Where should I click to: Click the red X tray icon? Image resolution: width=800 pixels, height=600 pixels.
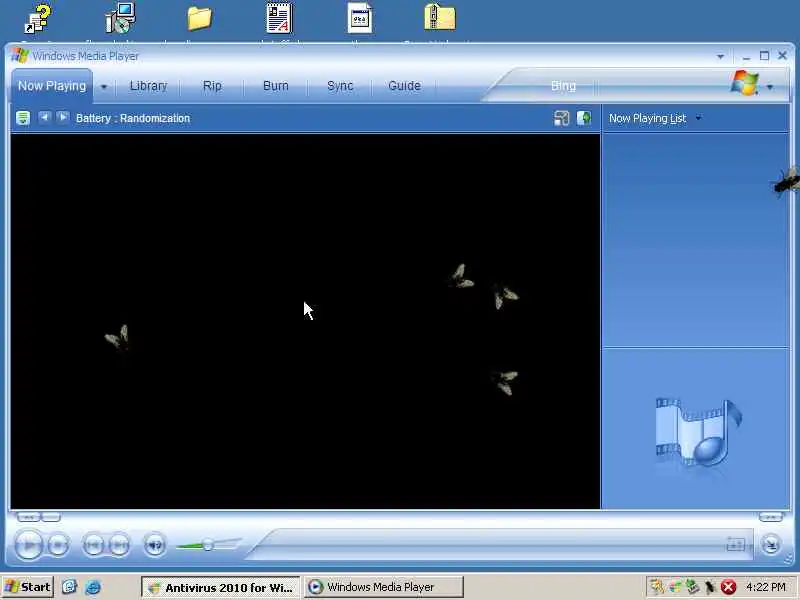729,588
